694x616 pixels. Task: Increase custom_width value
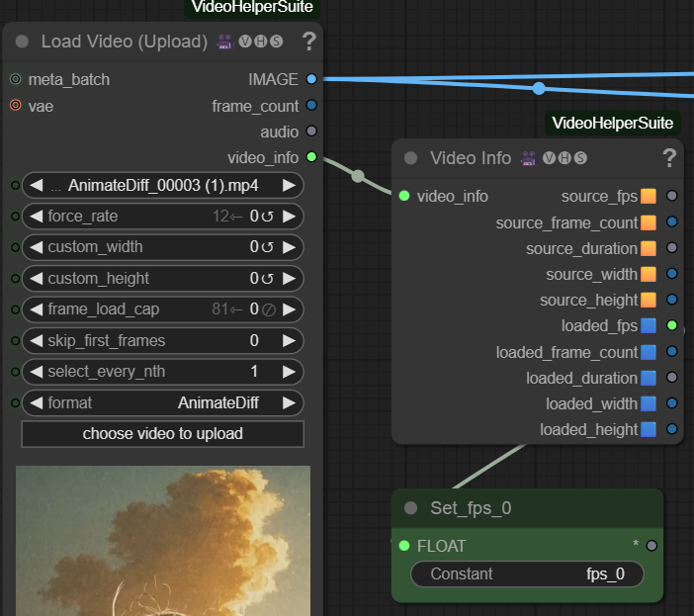click(x=289, y=247)
